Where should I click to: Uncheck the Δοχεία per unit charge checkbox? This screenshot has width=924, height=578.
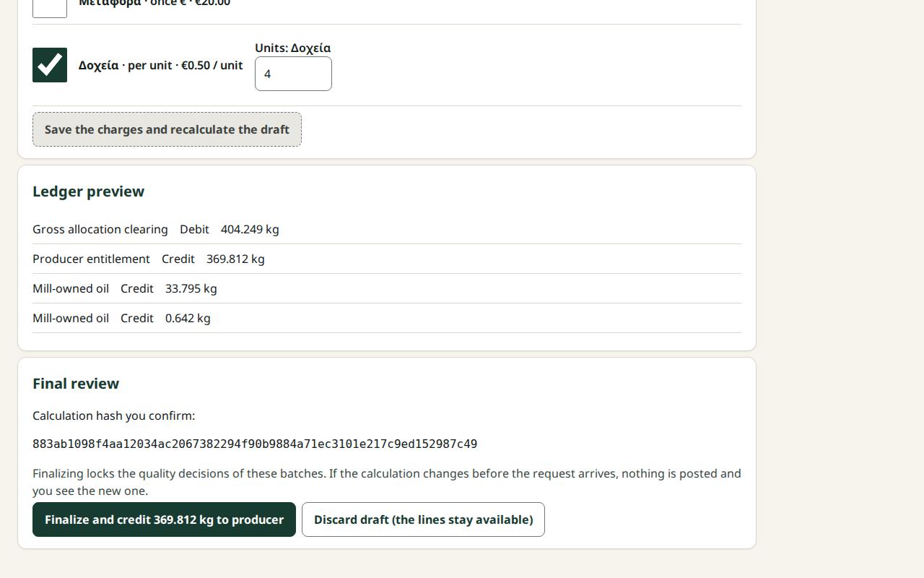point(50,65)
